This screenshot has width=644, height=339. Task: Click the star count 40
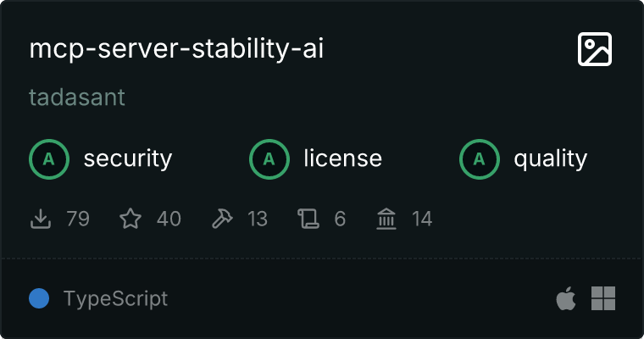pos(169,220)
